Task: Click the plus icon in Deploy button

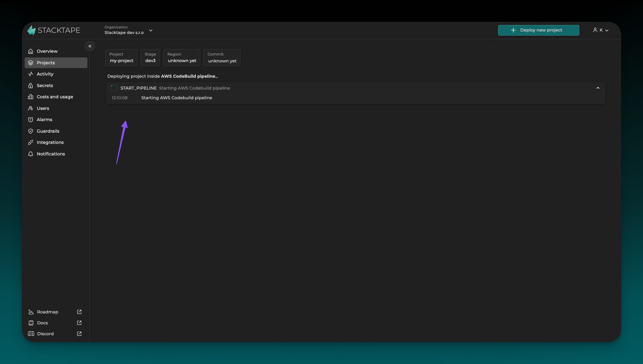Action: click(513, 30)
